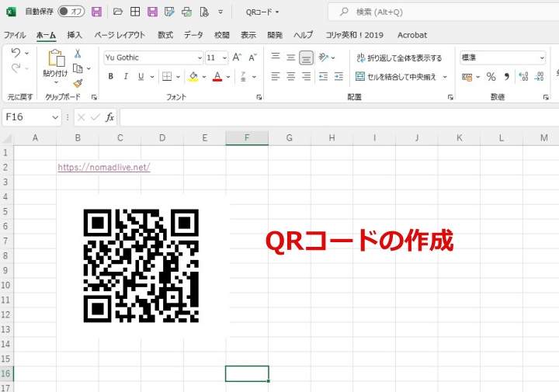Image resolution: width=559 pixels, height=392 pixels.
Task: Click the decrease indent icon
Action: 323,76
